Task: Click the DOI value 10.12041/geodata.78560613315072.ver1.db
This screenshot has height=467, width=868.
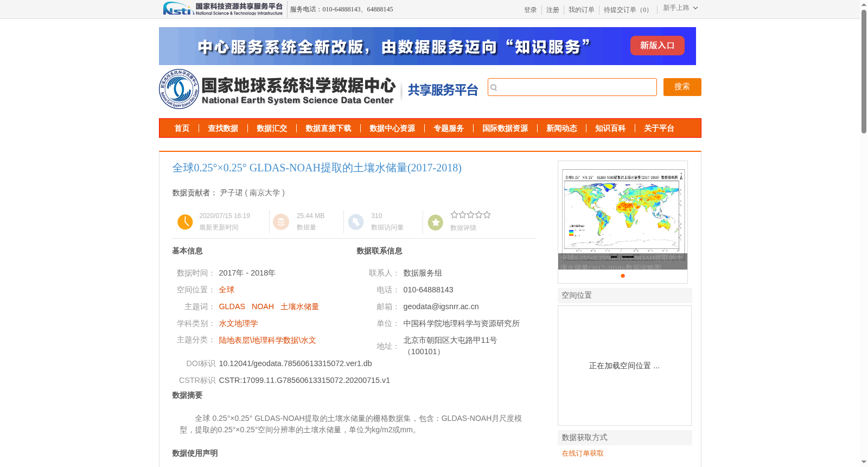Action: tap(296, 363)
